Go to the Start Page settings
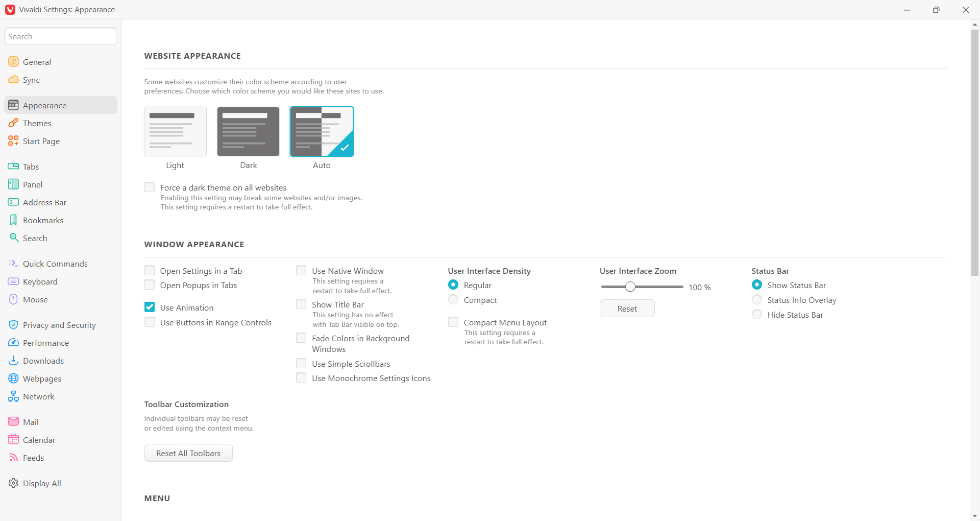This screenshot has height=521, width=980. click(41, 141)
